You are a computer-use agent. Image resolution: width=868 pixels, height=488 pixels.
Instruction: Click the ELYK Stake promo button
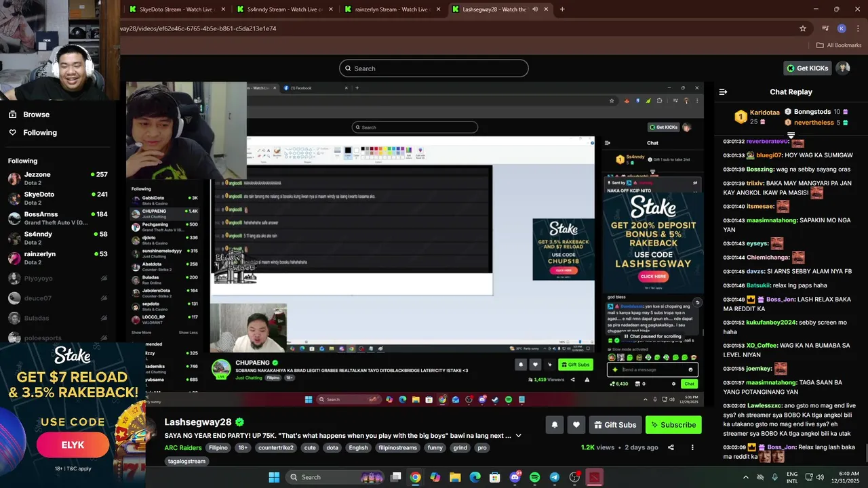click(x=73, y=445)
